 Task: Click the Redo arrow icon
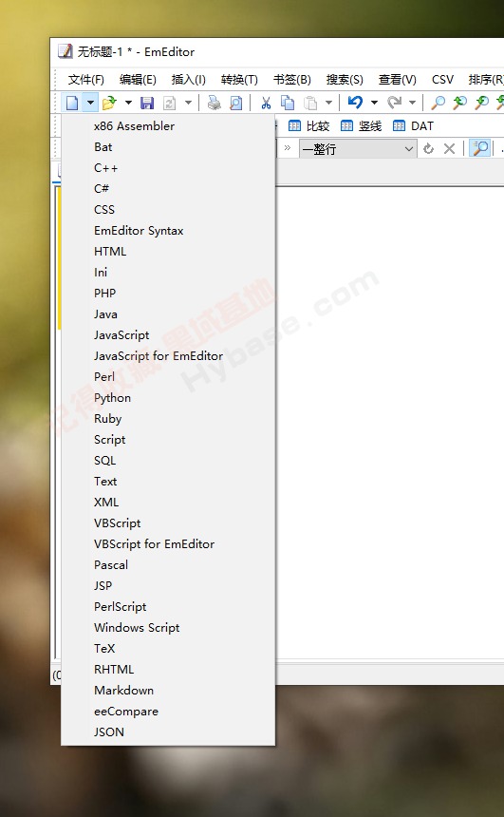click(x=394, y=103)
